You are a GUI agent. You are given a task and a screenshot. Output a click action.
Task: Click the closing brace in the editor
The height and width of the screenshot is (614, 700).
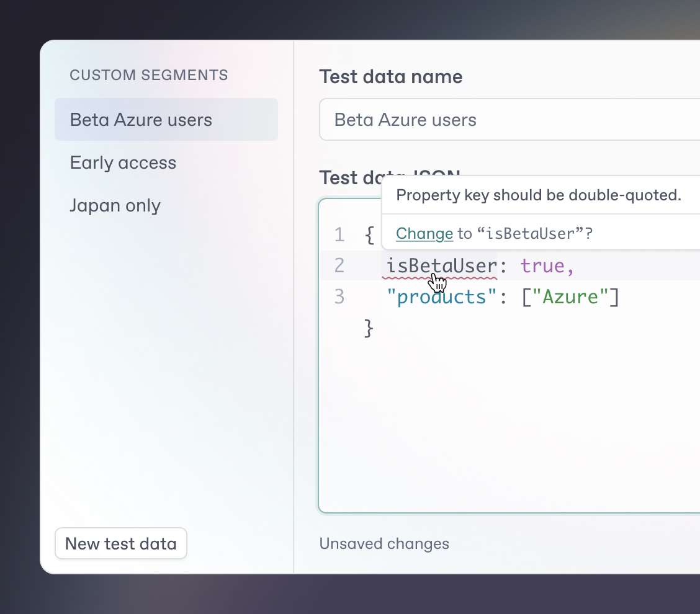[x=369, y=329]
